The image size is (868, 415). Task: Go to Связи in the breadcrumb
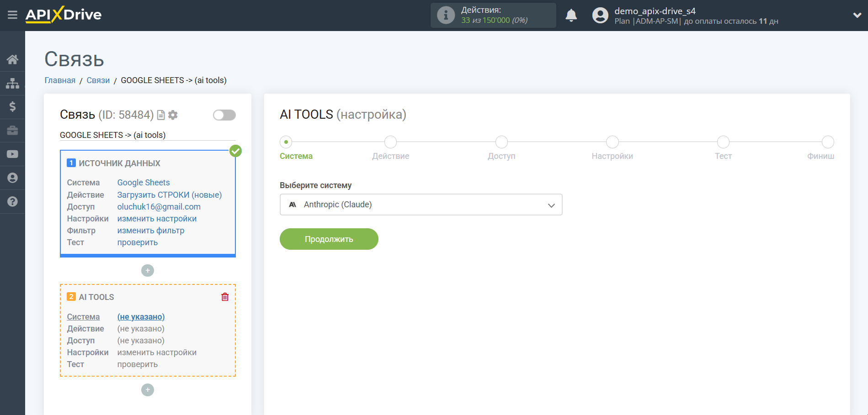coord(98,80)
